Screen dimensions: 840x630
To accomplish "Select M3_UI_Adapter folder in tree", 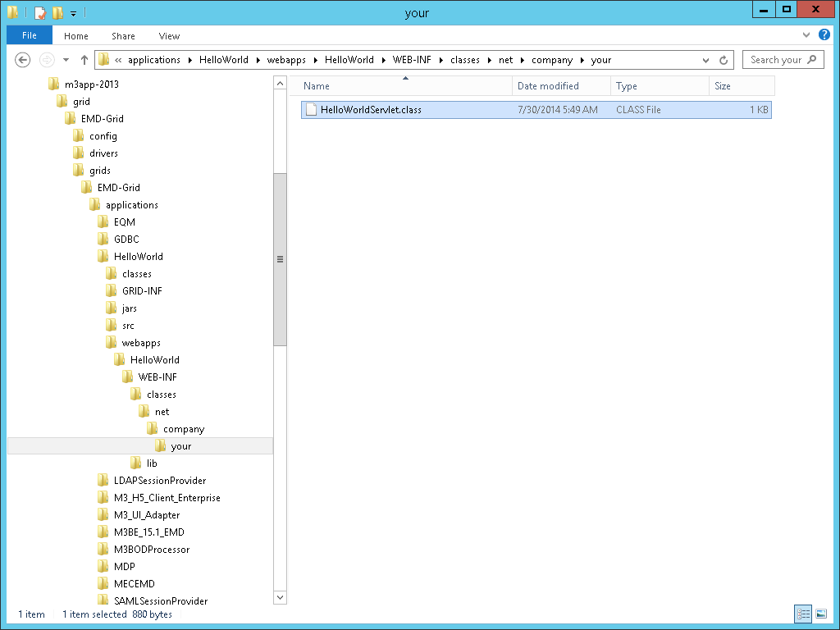I will 147,515.
